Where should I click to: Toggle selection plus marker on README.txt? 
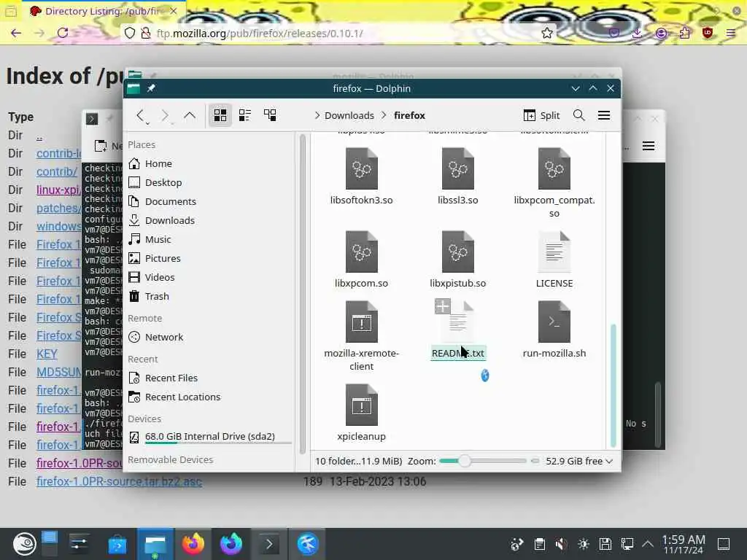[443, 306]
